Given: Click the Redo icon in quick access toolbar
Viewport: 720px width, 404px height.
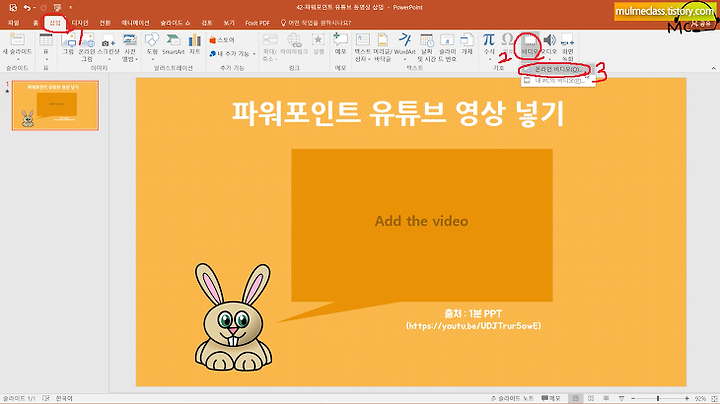Looking at the screenshot, I should (x=44, y=7).
